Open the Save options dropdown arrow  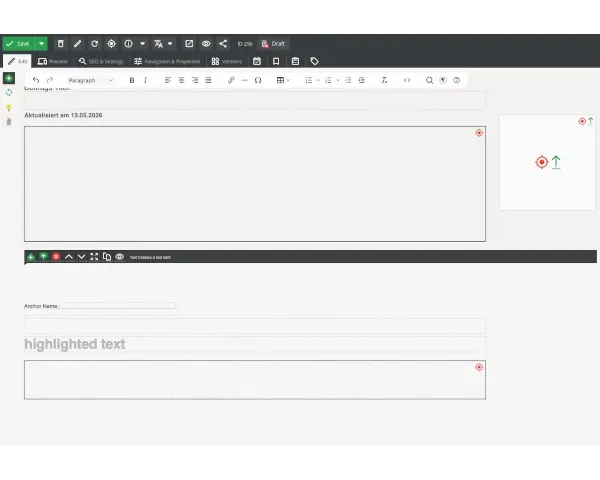(x=41, y=44)
